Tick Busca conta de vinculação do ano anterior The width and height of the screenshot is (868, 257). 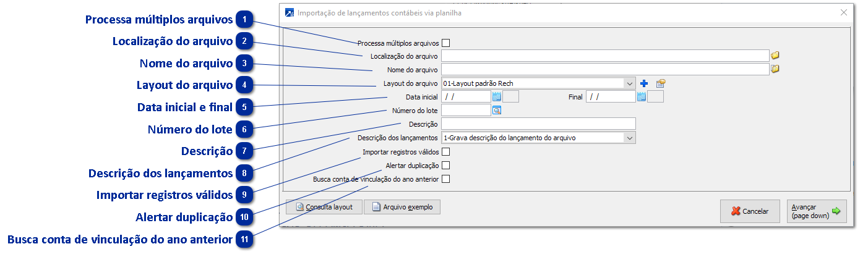click(x=445, y=179)
